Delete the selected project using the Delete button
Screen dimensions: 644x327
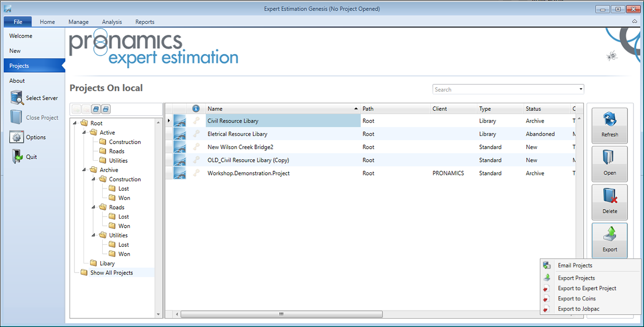[609, 202]
